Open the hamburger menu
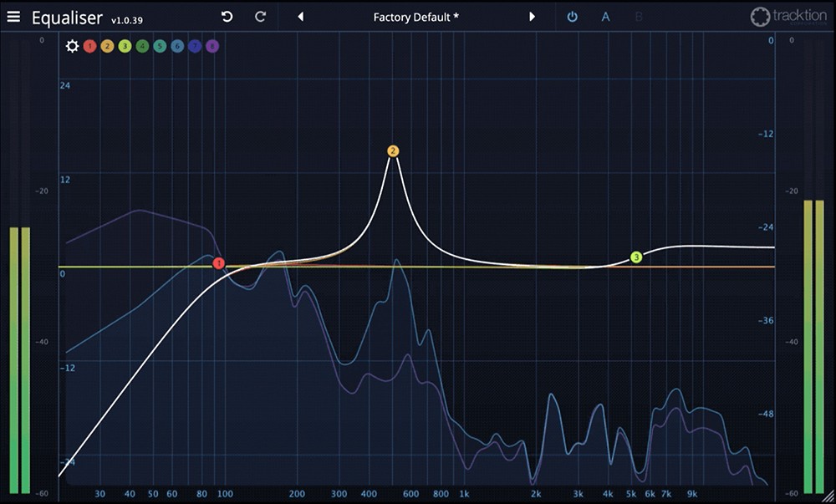Screen dimensions: 836x504 [13, 17]
